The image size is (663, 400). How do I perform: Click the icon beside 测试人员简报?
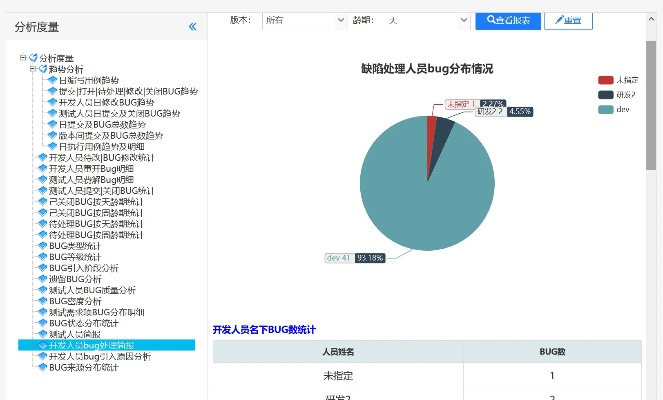point(42,334)
